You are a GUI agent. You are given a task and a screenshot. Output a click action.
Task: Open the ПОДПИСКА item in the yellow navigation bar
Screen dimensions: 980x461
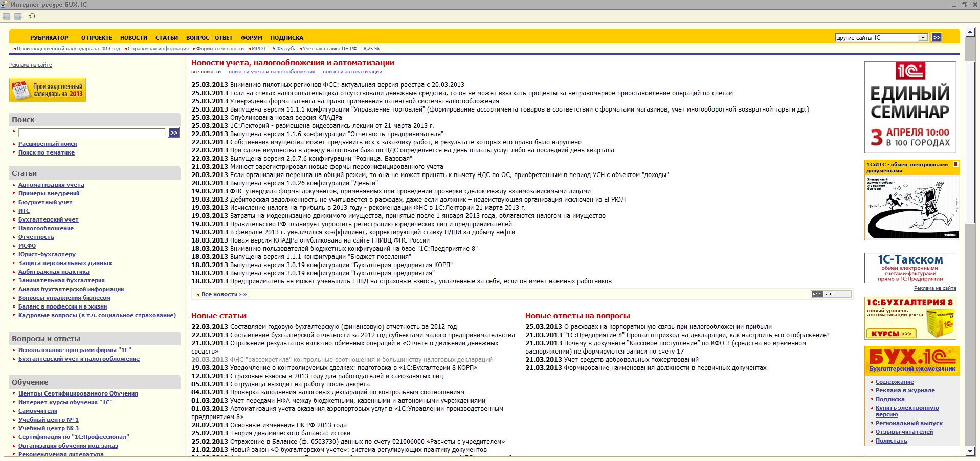(287, 38)
